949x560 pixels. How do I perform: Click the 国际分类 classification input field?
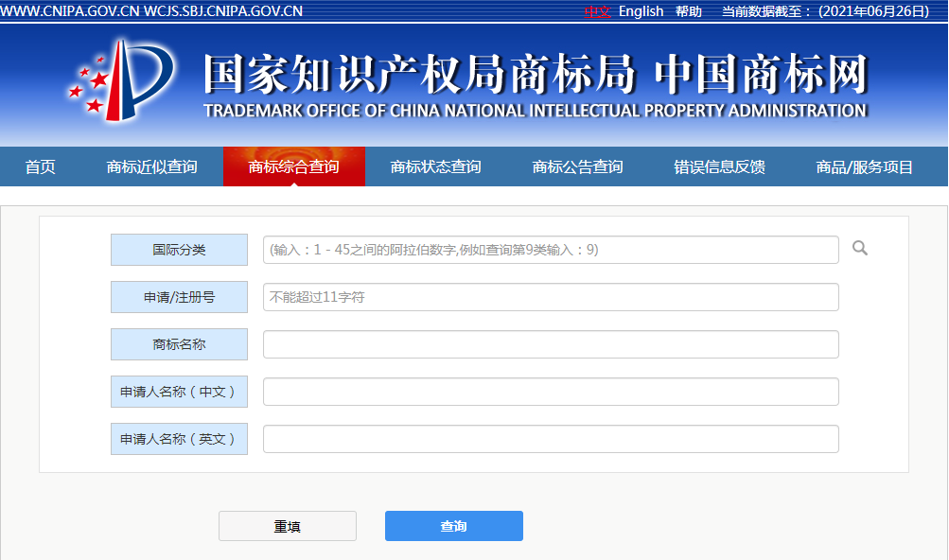pos(551,249)
